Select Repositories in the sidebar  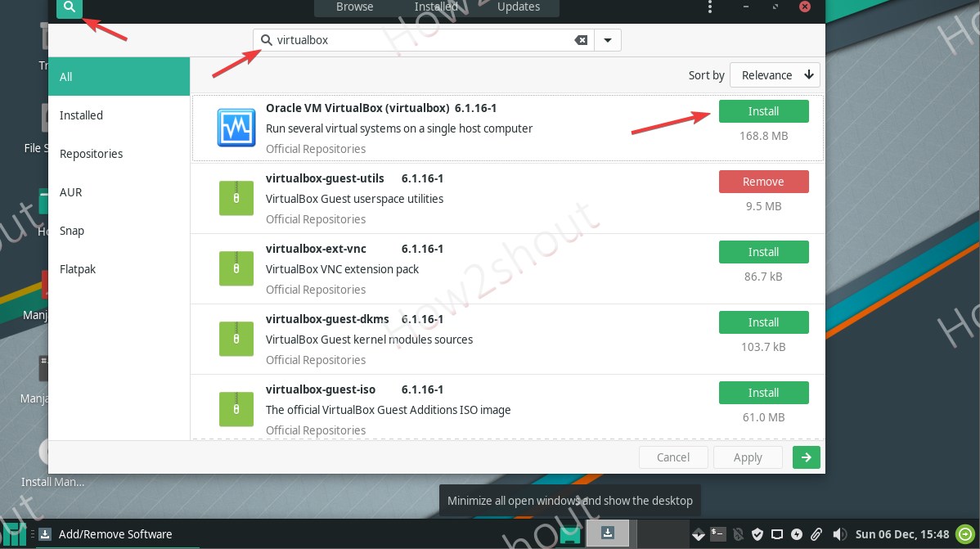(x=119, y=154)
